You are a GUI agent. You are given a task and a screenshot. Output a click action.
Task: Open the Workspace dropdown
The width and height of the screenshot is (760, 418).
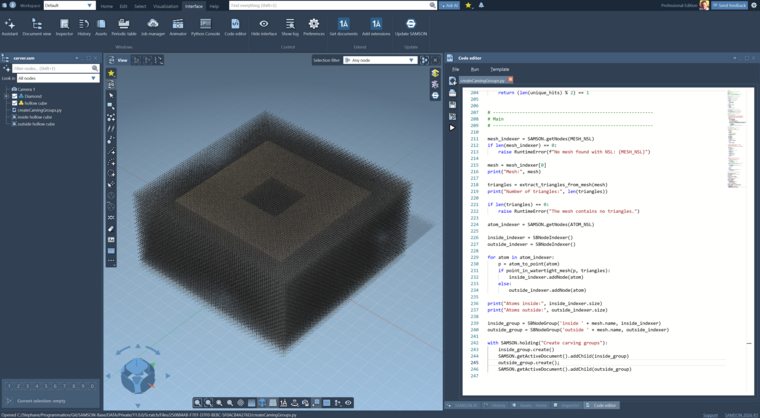tap(69, 5)
